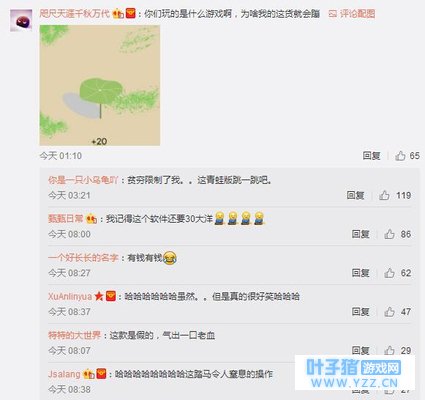The image size is (425, 400).
Task: Reply to the main comment posted at 01:10
Action: 371,156
